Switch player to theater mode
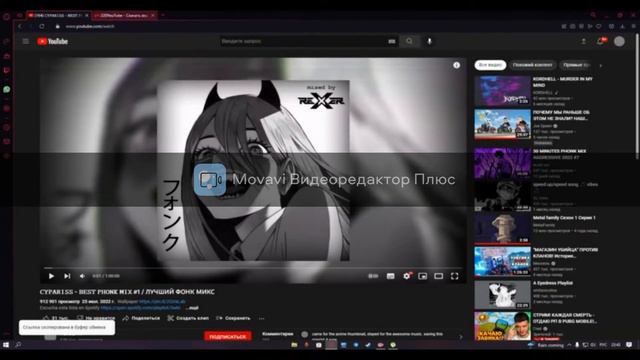The width and height of the screenshot is (640, 360). coord(438,276)
